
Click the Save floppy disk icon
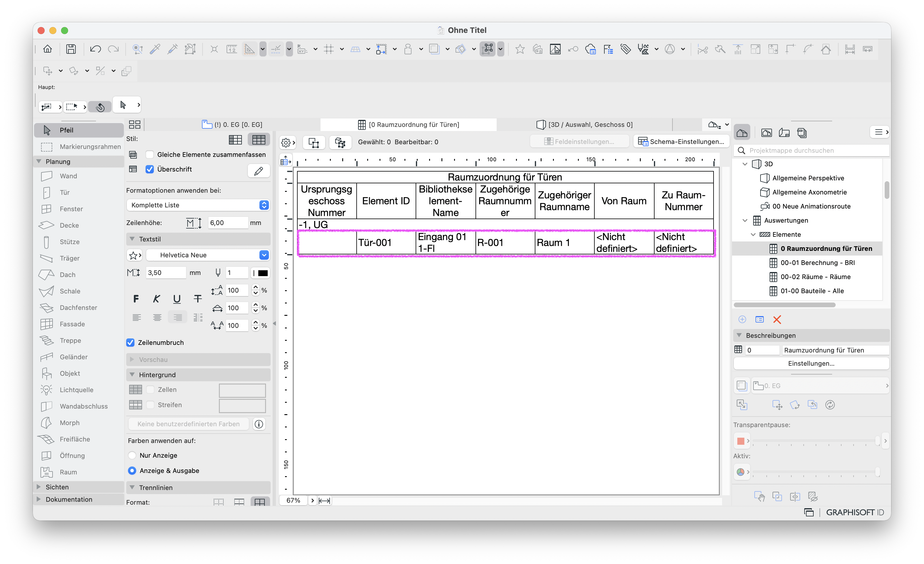click(x=71, y=49)
